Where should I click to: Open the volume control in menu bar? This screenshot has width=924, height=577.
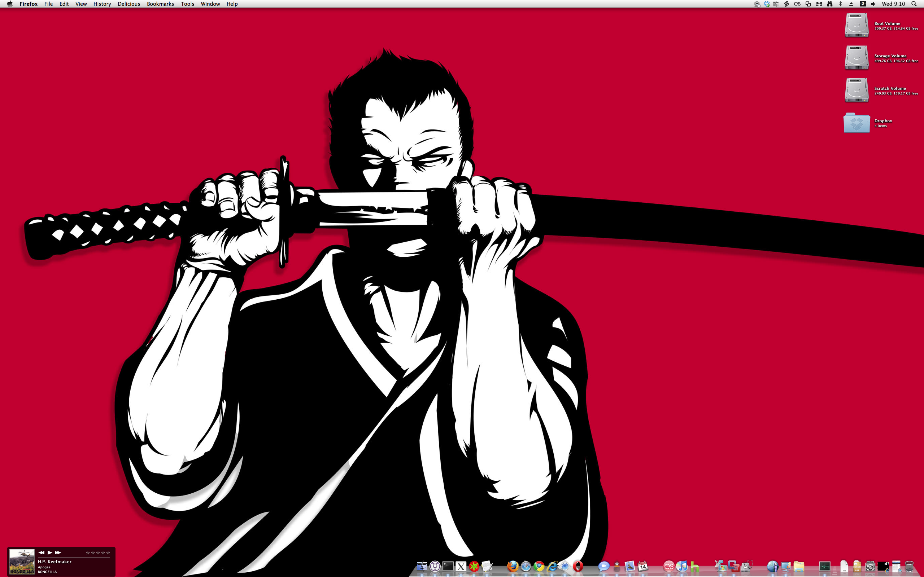[x=873, y=4]
